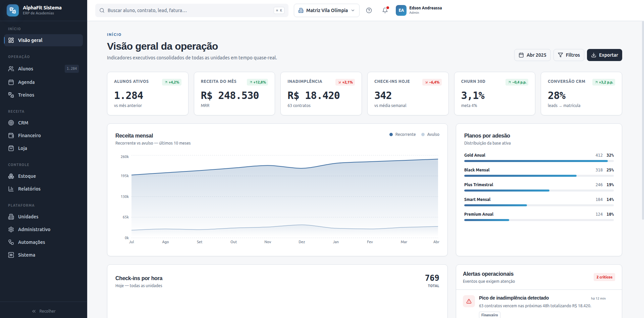The image size is (644, 318).
Task: Toggle the Recorrente series in chart legend
Action: tap(402, 135)
